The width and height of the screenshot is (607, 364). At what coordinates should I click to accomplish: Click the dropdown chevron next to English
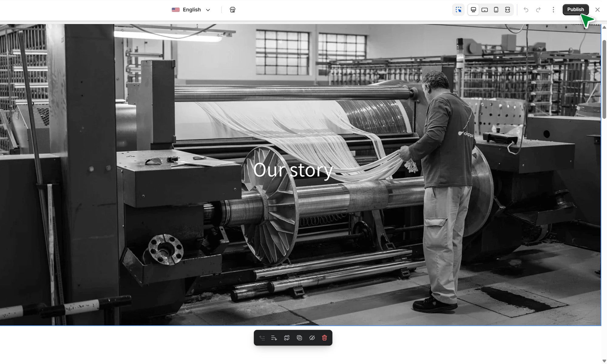208,10
